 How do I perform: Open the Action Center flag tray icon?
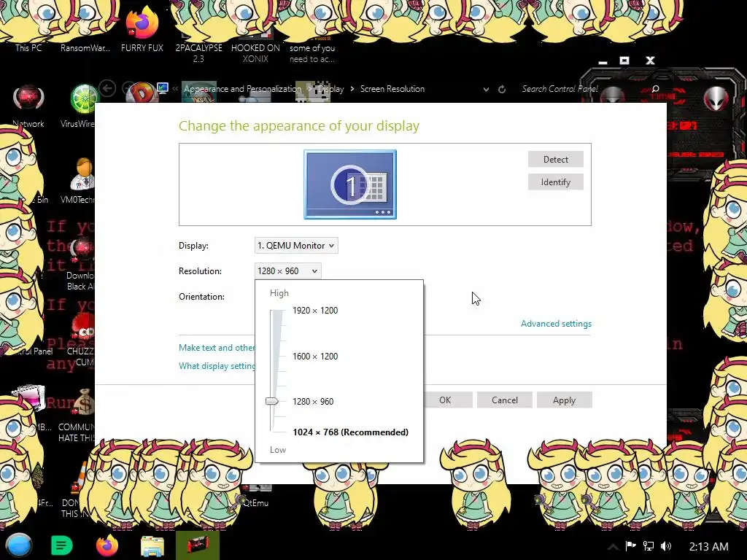pos(630,546)
